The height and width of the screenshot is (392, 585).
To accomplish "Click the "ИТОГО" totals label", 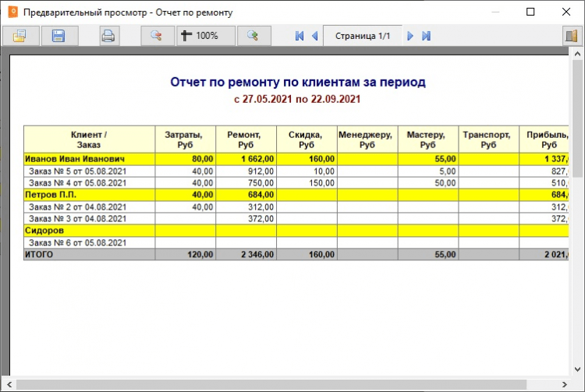I will [x=39, y=255].
